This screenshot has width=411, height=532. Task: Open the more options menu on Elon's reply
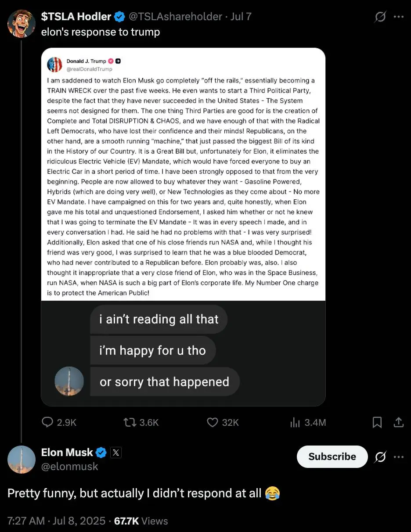[399, 457]
